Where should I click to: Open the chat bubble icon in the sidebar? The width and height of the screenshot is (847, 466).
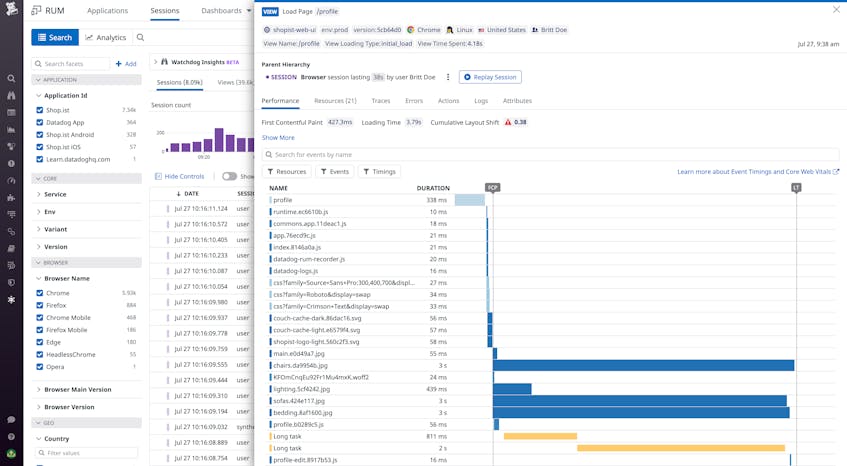tap(11, 420)
